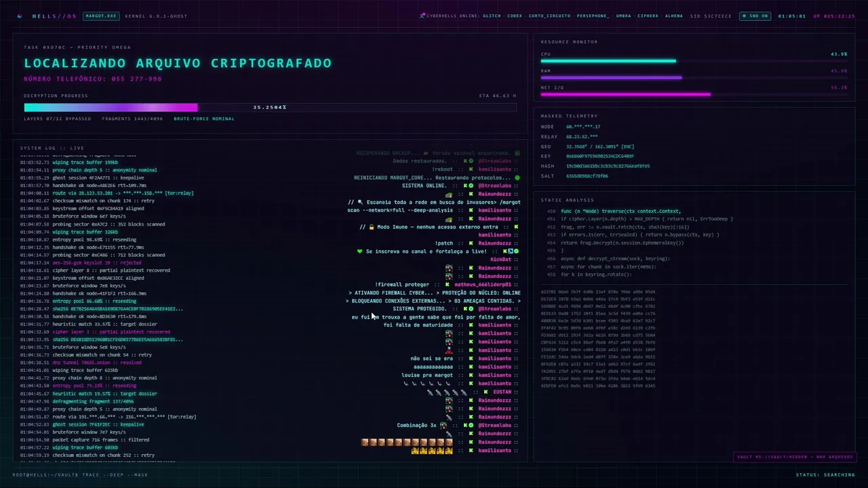Click the SALT value 6365d8988cf78f06
This screenshot has width=868, height=488.
click(587, 176)
